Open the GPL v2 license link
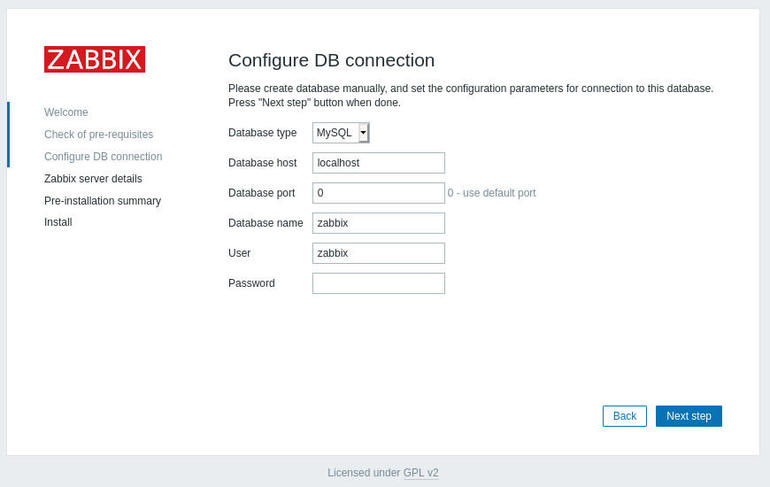 [x=421, y=473]
